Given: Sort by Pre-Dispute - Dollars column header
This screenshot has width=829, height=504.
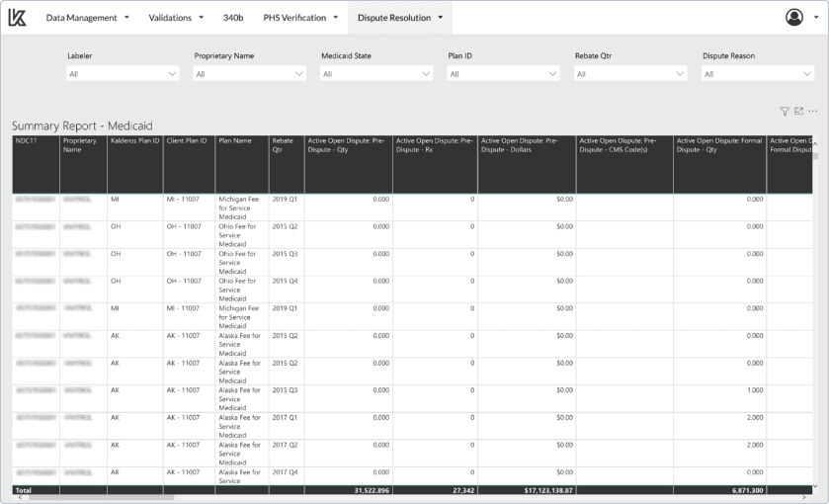Looking at the screenshot, I should (527, 164).
